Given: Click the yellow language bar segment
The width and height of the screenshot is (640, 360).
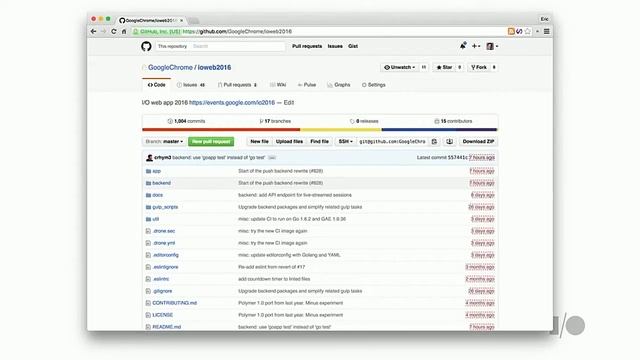Looking at the screenshot, I should point(340,130).
